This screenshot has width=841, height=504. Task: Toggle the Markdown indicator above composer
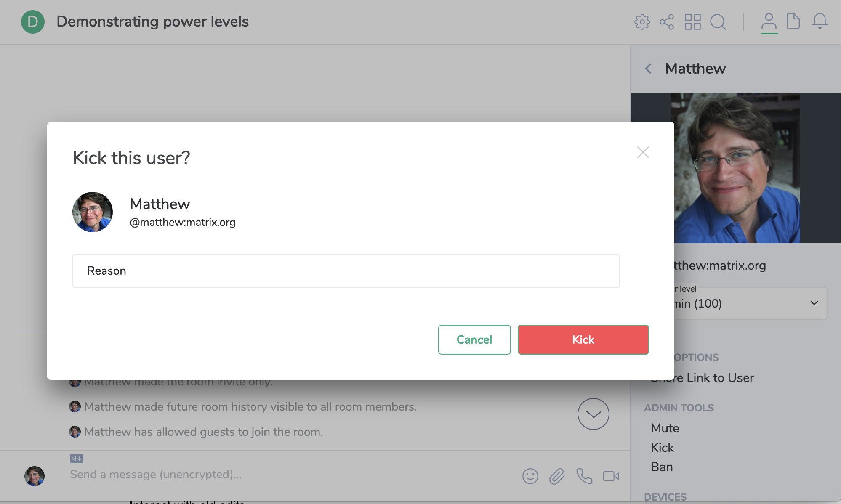click(77, 459)
